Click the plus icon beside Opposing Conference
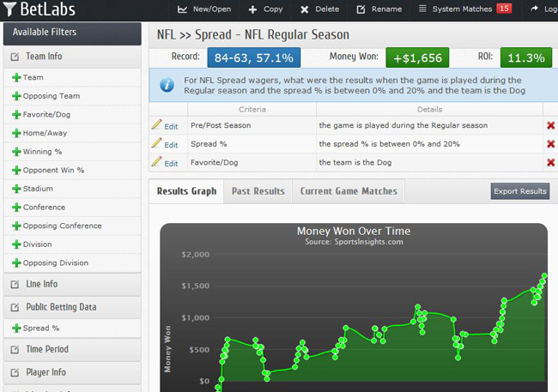This screenshot has height=392, width=558. click(x=16, y=226)
